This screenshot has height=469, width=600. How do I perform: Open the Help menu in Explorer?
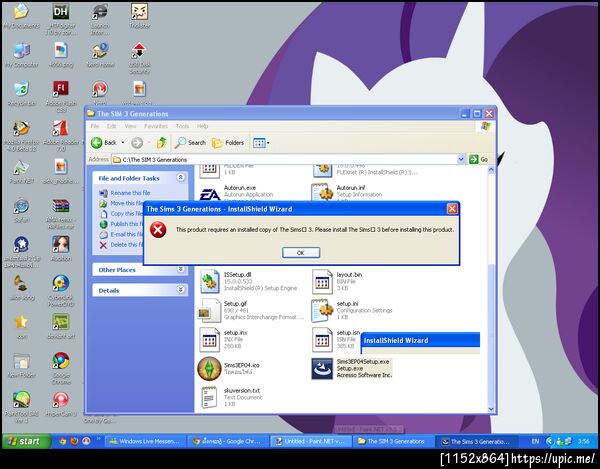[202, 126]
